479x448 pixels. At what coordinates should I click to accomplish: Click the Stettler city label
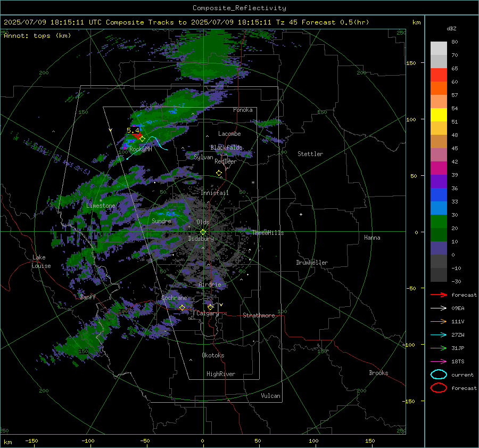click(310, 154)
